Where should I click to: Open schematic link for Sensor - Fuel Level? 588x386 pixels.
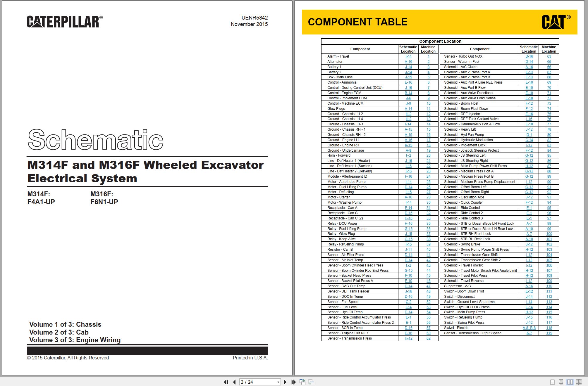coord(408,307)
